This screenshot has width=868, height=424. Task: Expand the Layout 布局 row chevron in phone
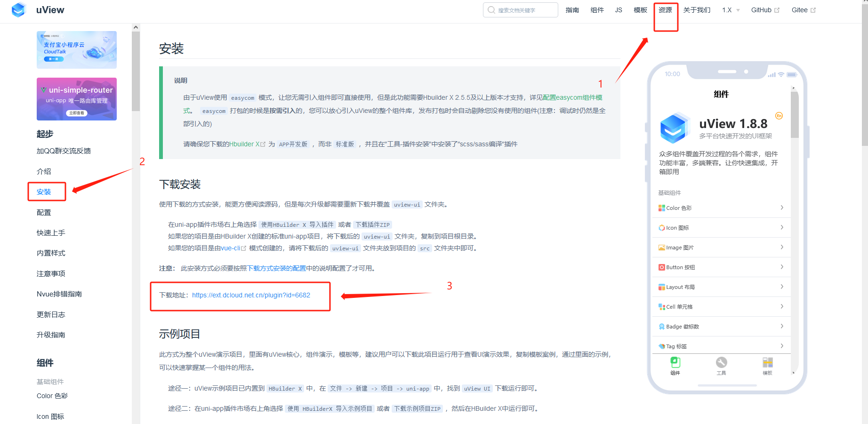(x=782, y=287)
